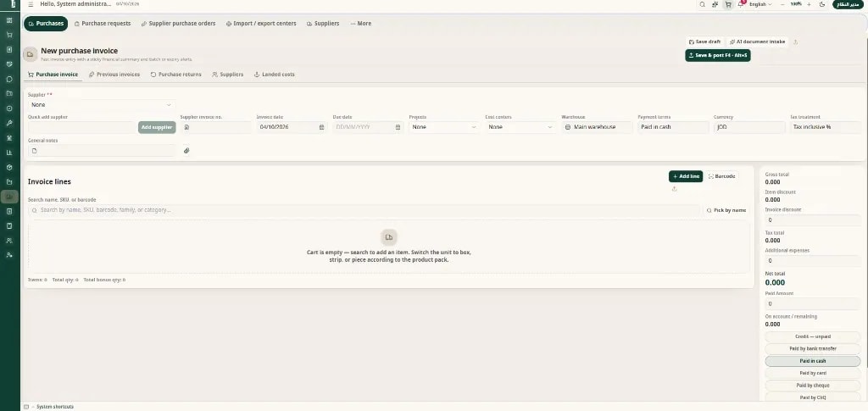Screen dimensions: 868x411
Task: Open the circled check icon in sidebar
Action: (9, 108)
